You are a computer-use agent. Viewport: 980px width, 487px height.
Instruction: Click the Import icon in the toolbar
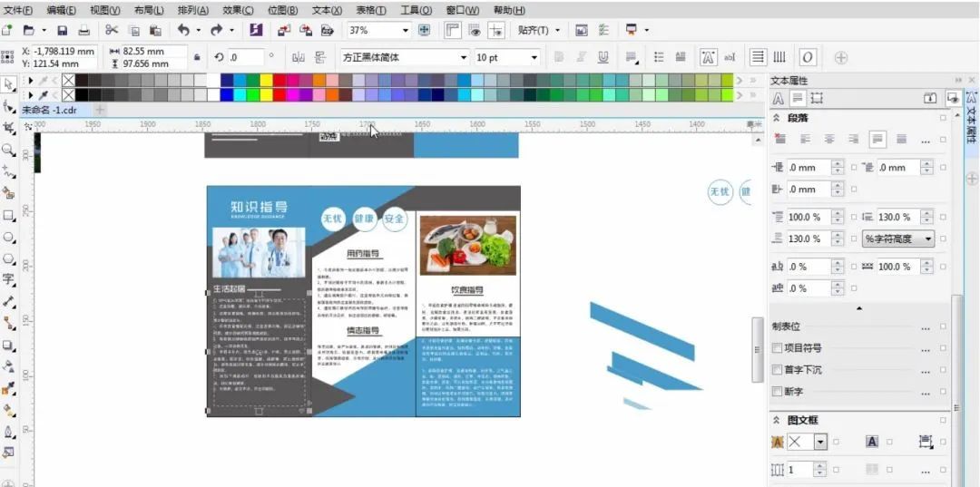pyautogui.click(x=284, y=30)
